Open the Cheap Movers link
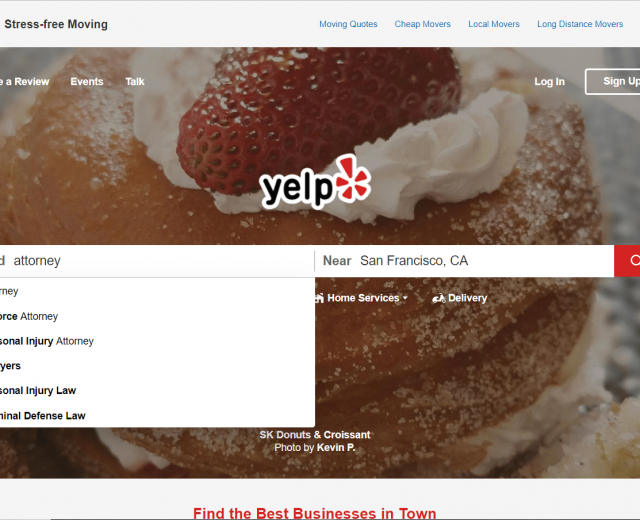Screen dimensions: 640x520 click(422, 24)
